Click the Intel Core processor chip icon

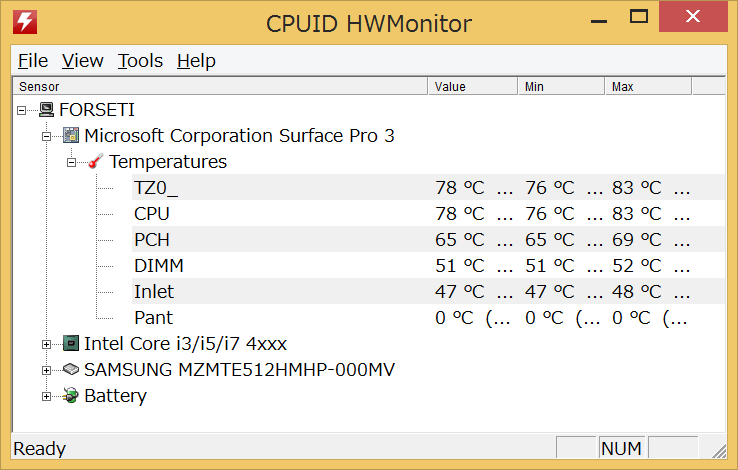pos(71,344)
